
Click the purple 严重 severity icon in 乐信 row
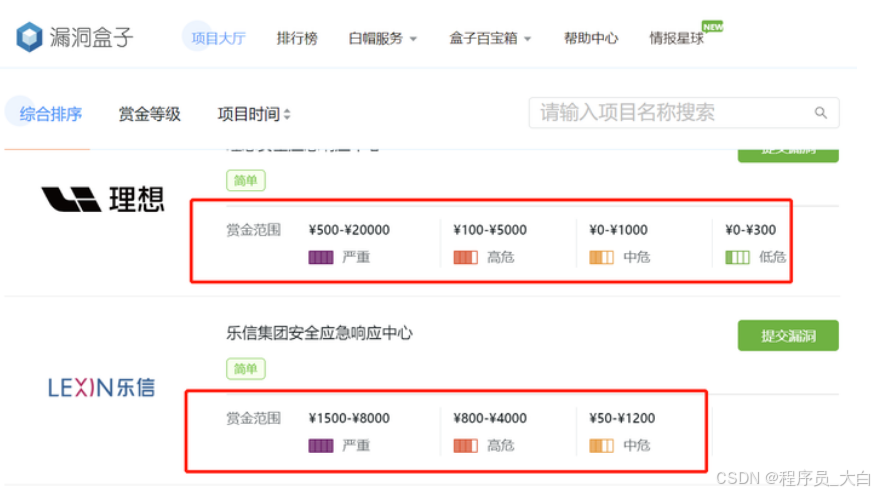321,445
